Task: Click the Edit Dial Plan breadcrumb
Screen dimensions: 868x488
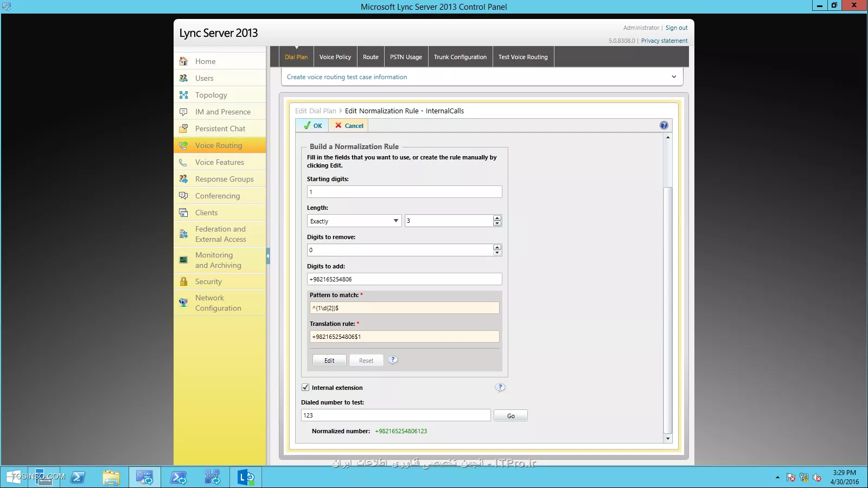Action: tap(316, 111)
